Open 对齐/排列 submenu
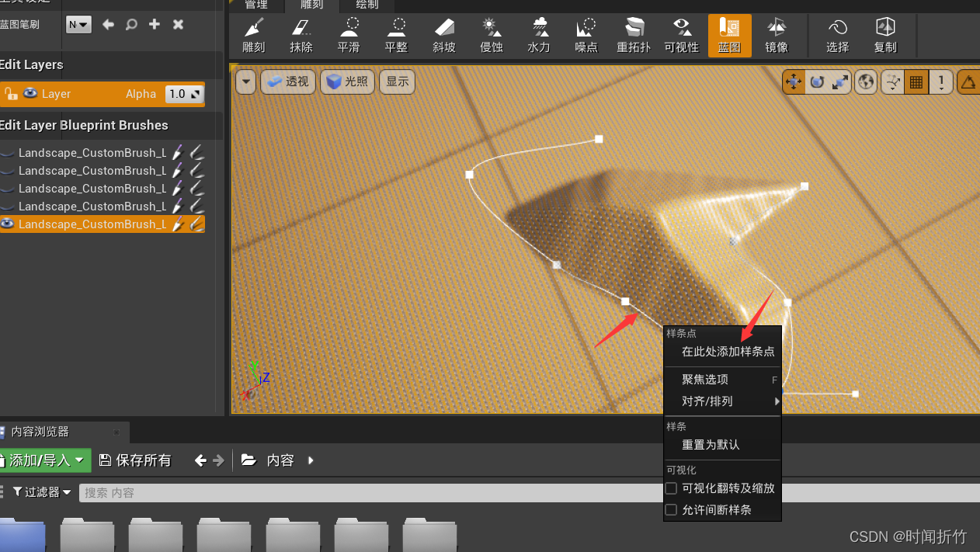Screen dimensions: 980x552 coord(722,401)
